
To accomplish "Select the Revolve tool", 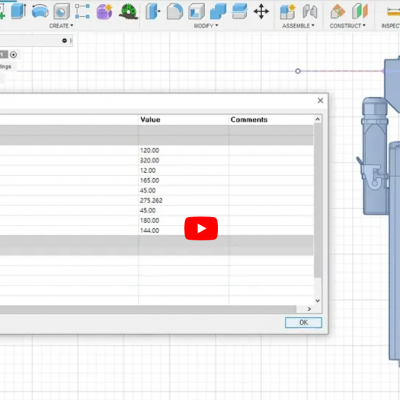I will pos(40,11).
